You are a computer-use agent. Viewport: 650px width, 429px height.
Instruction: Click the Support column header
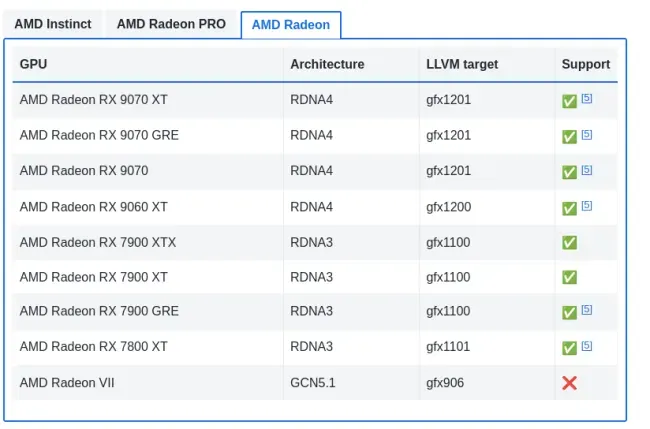585,64
